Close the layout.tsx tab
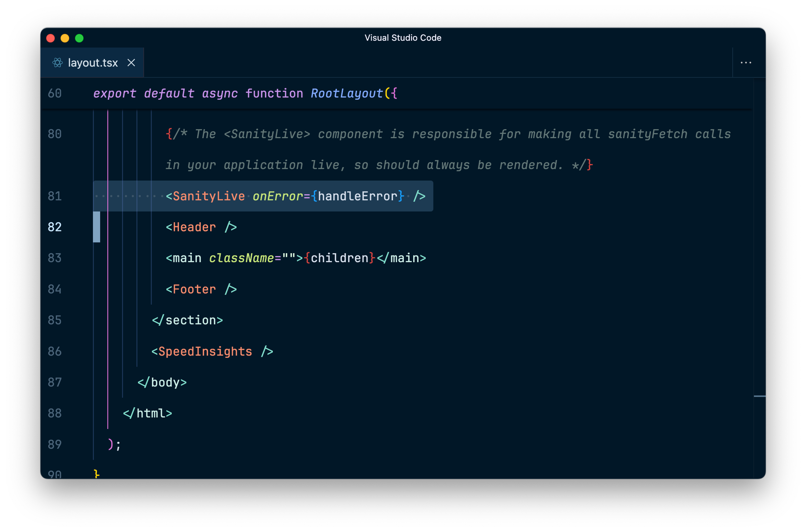This screenshot has width=806, height=532. coord(131,63)
